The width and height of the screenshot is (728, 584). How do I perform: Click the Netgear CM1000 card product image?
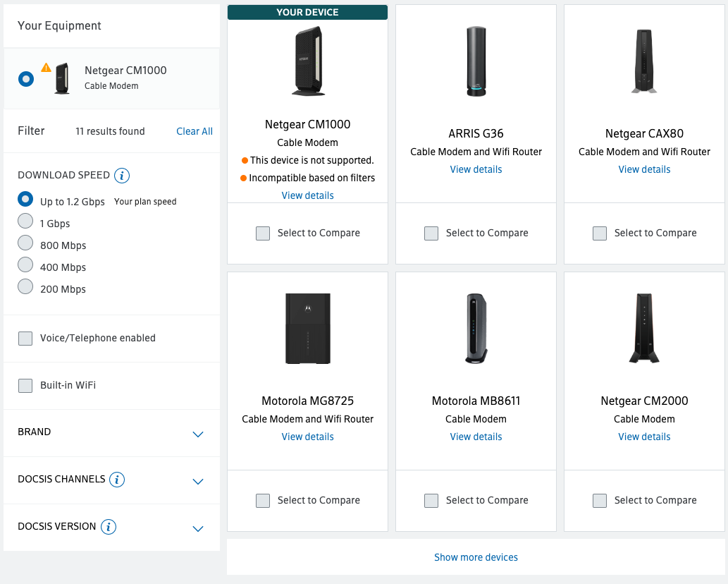pos(308,61)
